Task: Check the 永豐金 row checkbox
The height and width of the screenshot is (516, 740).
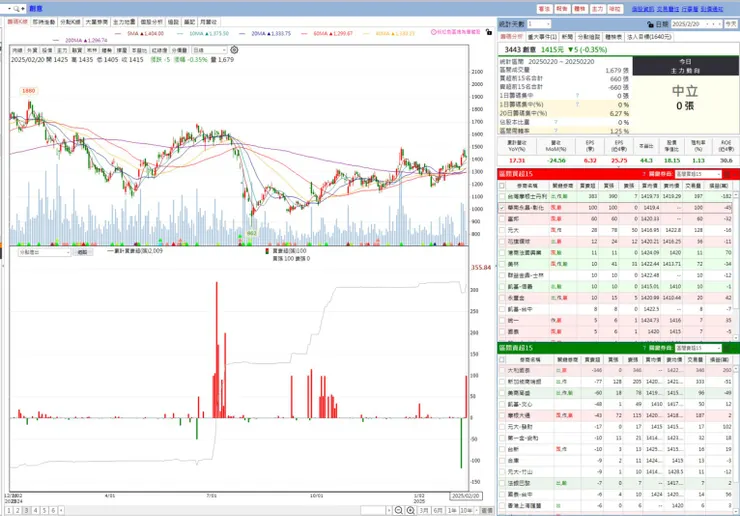Action: [x=502, y=298]
